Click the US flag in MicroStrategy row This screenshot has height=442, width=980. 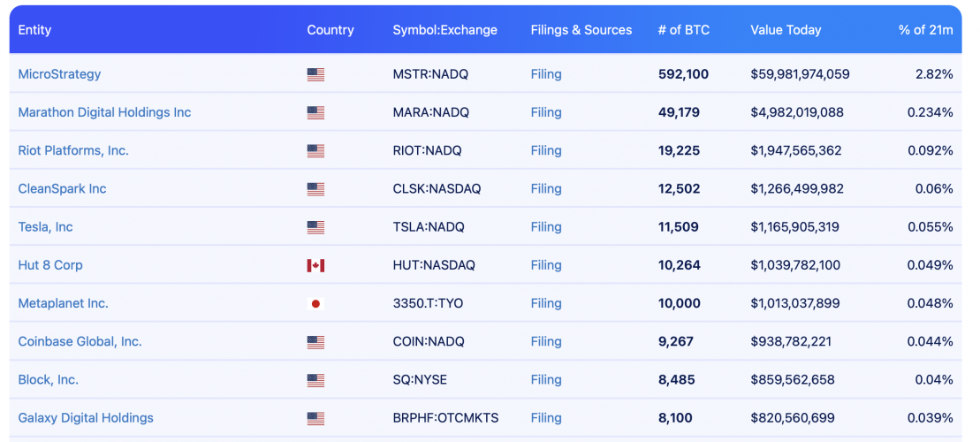point(315,75)
